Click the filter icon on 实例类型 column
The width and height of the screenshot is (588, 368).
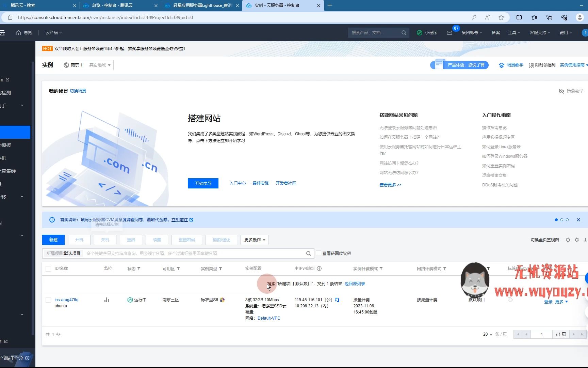point(220,269)
